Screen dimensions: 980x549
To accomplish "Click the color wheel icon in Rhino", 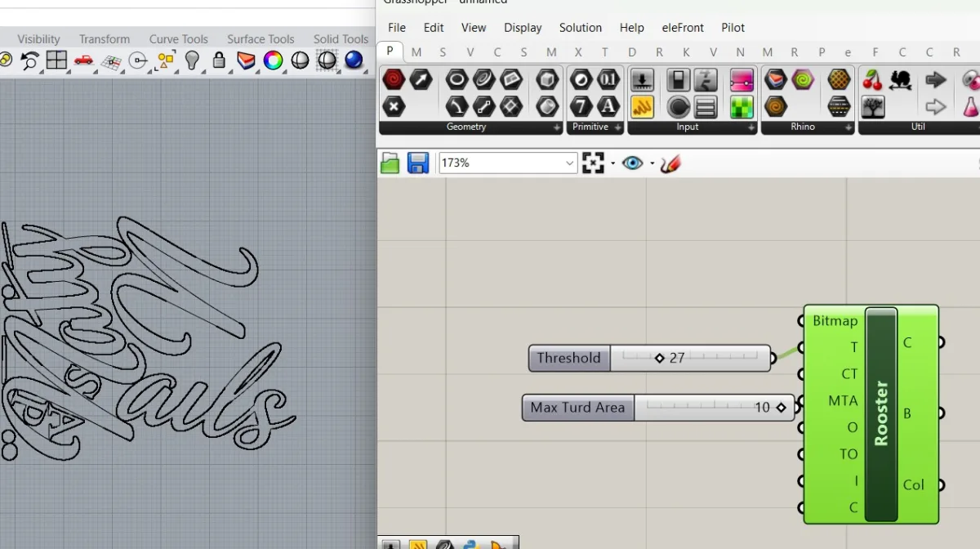I will point(273,60).
